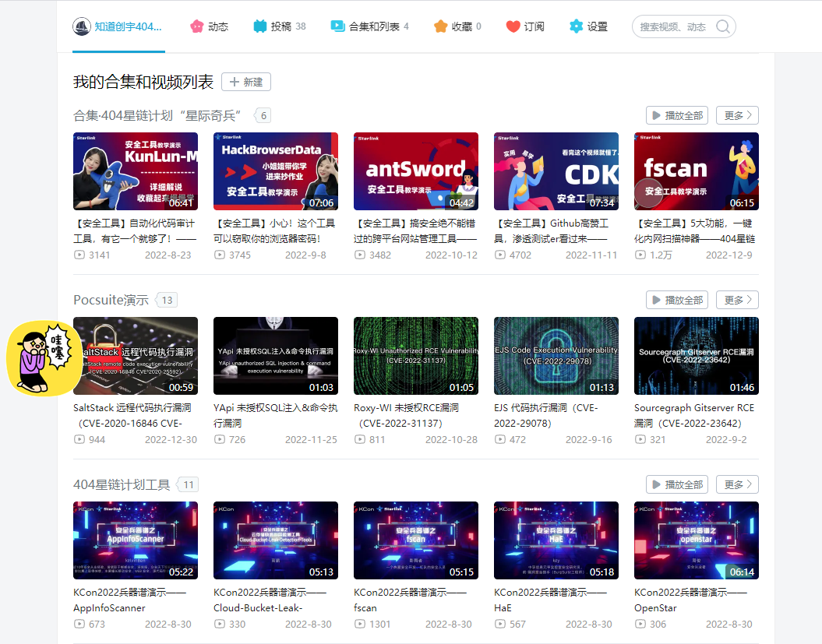Open the SaltStack 00:59 video thumbnail
Viewport: 822px width, 644px height.
(x=136, y=356)
